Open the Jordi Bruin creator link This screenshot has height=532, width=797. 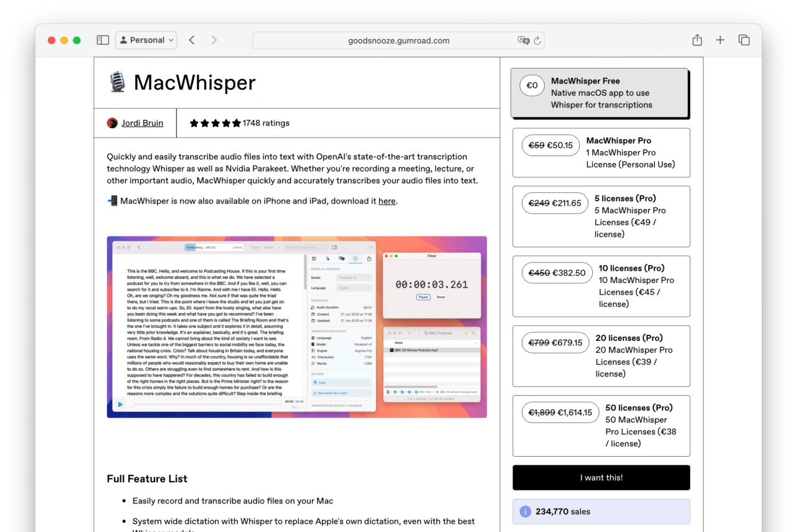pyautogui.click(x=142, y=123)
